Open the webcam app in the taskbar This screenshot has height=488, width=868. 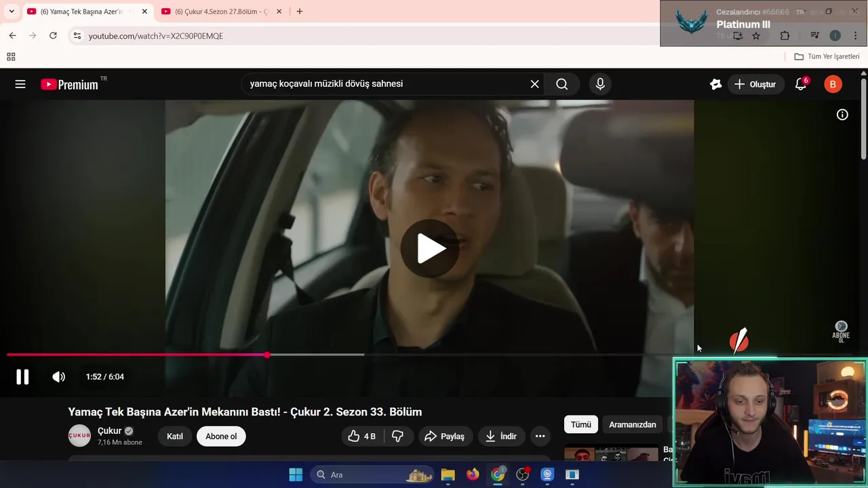(x=547, y=474)
